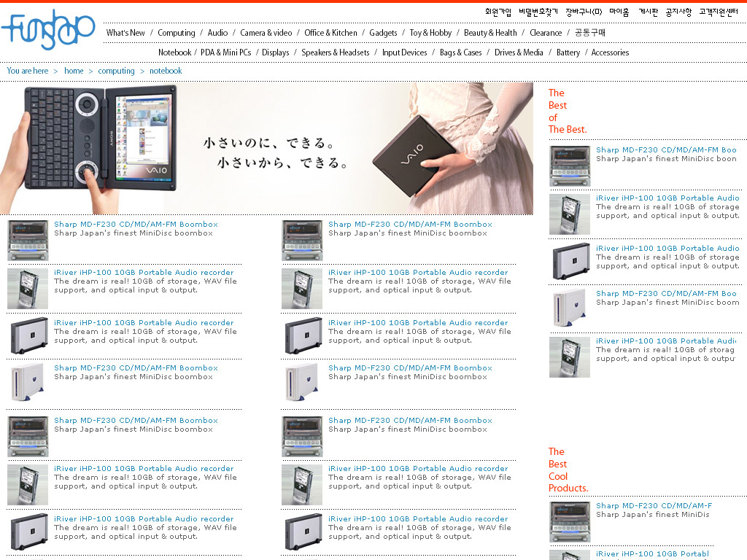
Task: Open topmost Sharp MD-F230 link in left column
Action: [x=136, y=225]
